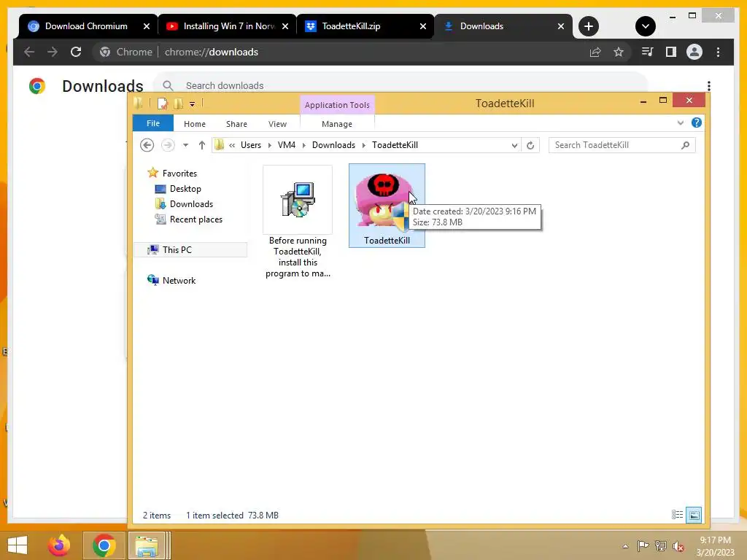Go up one folder level in Explorer
Screen dimensions: 747x560
[x=201, y=145]
